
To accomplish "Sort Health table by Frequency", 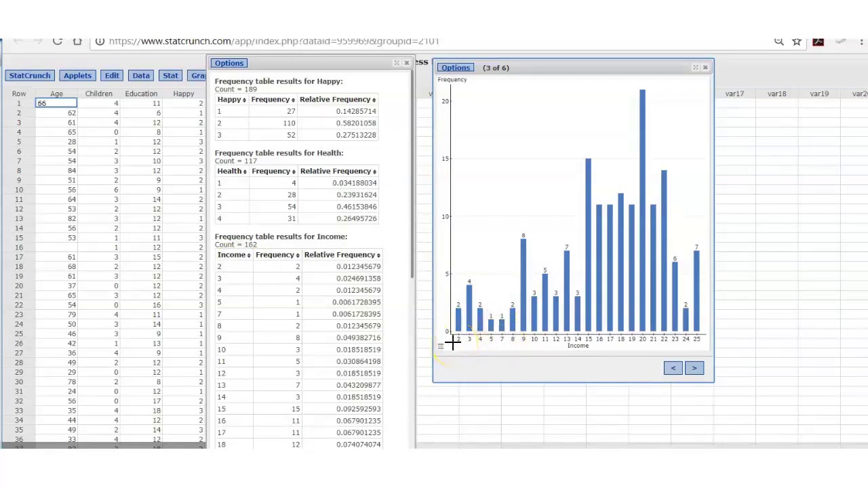I will 273,171.
